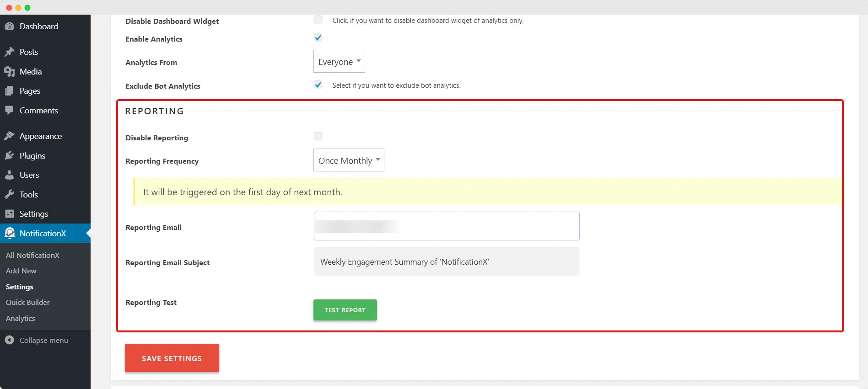Click the Media library icon

10,72
